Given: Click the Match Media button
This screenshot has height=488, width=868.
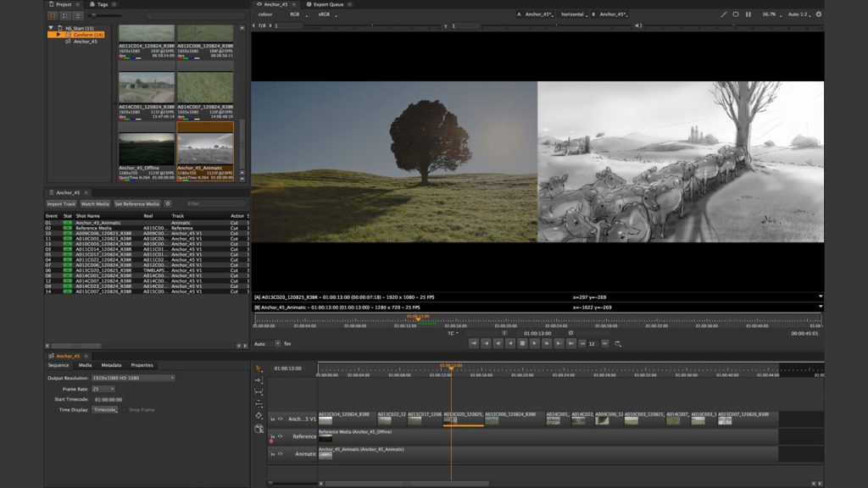Looking at the screenshot, I should [95, 204].
